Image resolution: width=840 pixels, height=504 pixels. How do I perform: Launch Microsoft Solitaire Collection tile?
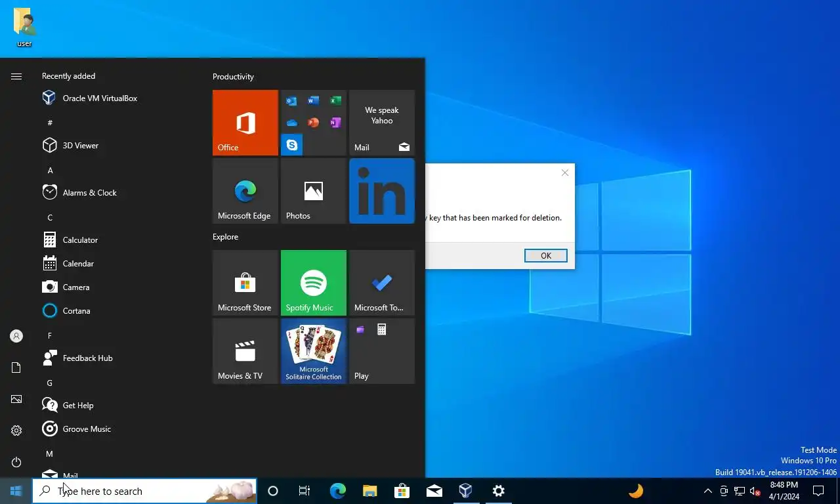[314, 351]
